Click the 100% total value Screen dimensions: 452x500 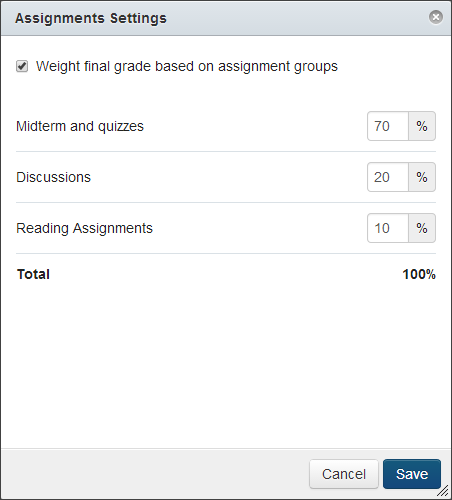click(x=419, y=274)
